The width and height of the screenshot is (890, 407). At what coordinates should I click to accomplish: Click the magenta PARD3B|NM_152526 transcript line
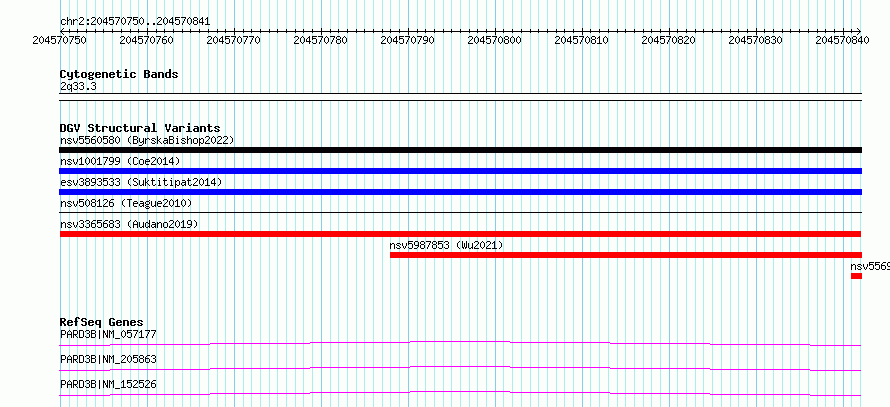[460, 393]
